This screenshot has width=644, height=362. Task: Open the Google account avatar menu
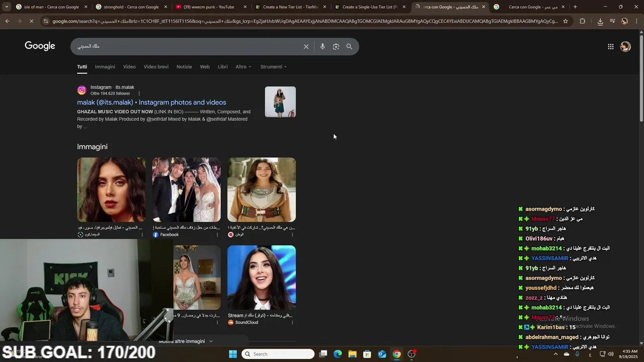[625, 46]
